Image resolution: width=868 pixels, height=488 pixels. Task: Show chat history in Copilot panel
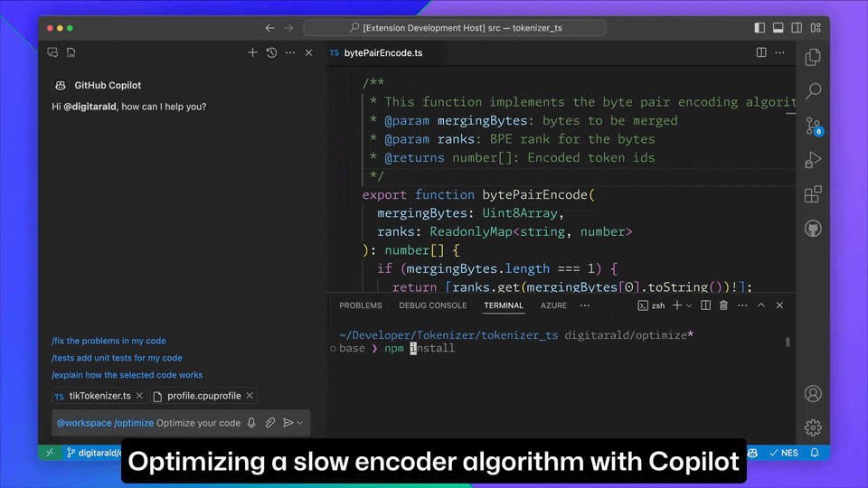271,52
